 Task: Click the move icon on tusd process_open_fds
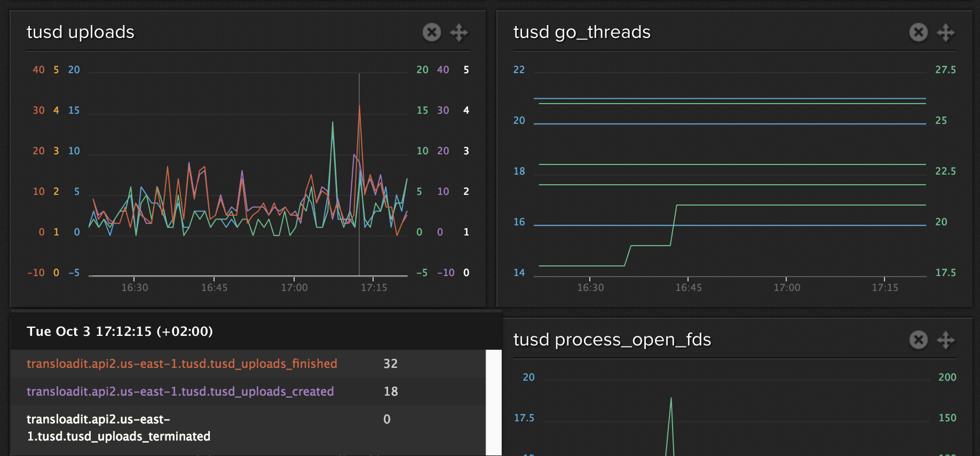[x=946, y=340]
